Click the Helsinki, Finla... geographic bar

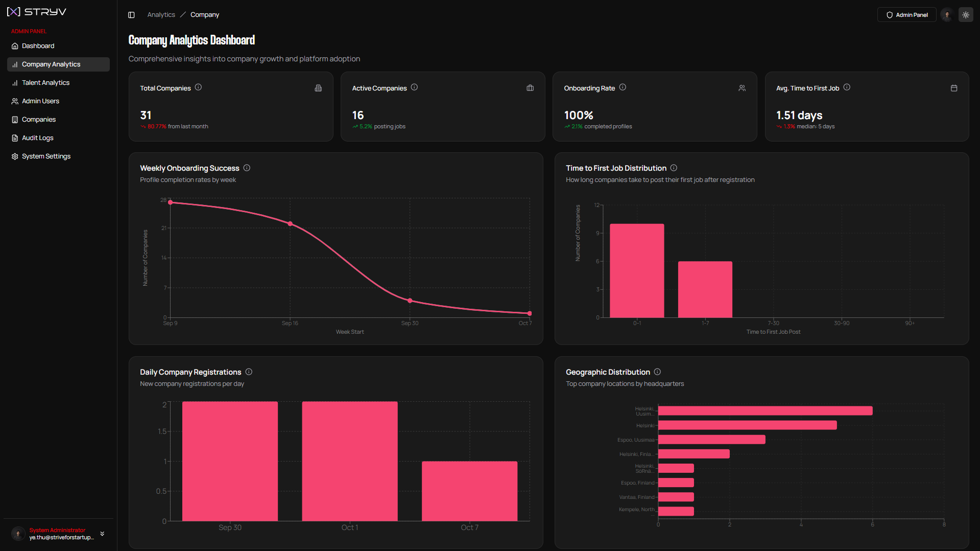pyautogui.click(x=694, y=454)
